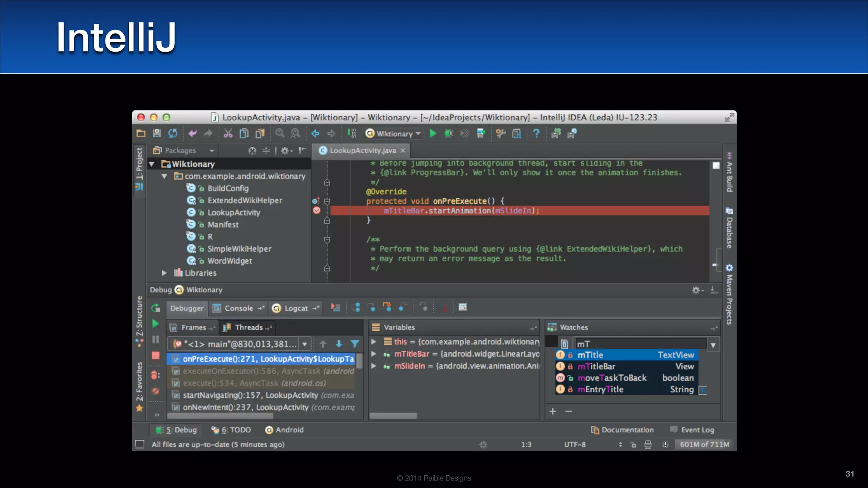Copy selection with the copy icon

[x=244, y=134]
